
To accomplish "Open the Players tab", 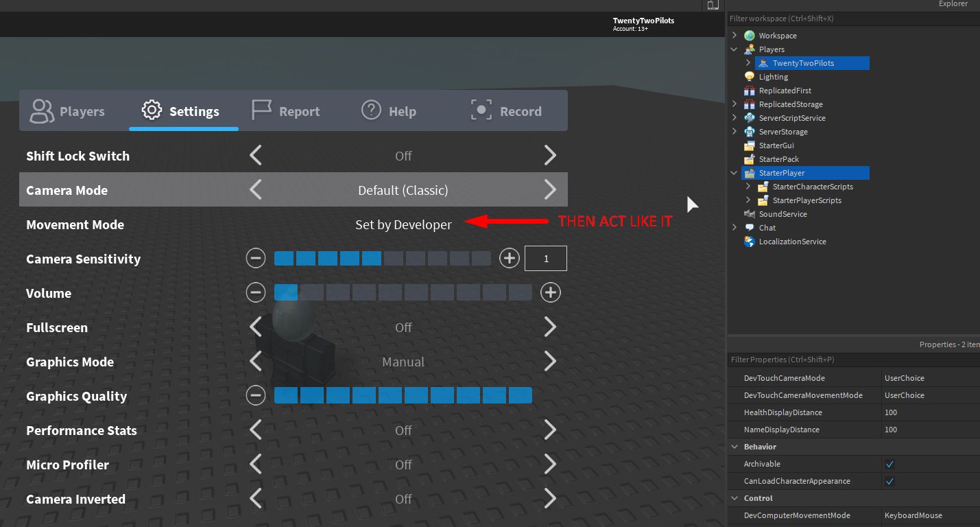I will point(74,110).
